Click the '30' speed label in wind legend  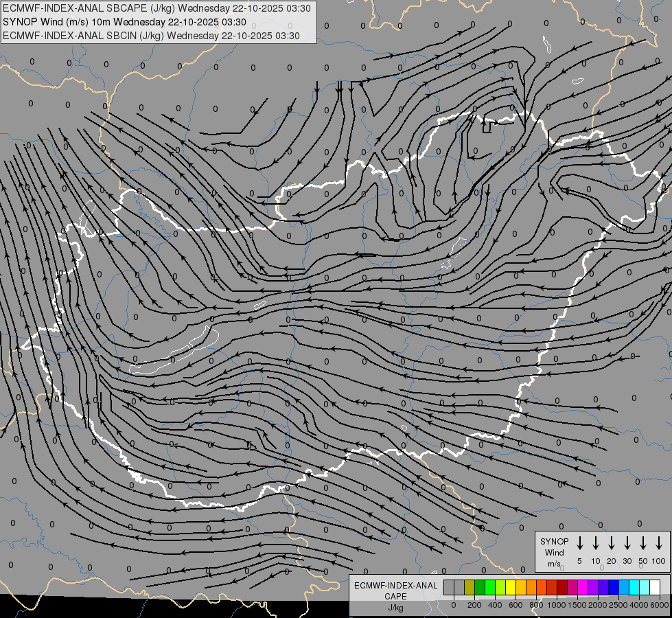(x=627, y=561)
